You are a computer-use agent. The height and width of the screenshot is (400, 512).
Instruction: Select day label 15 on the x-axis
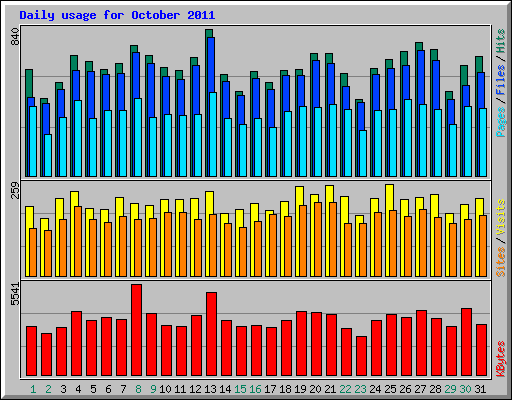pyautogui.click(x=240, y=389)
